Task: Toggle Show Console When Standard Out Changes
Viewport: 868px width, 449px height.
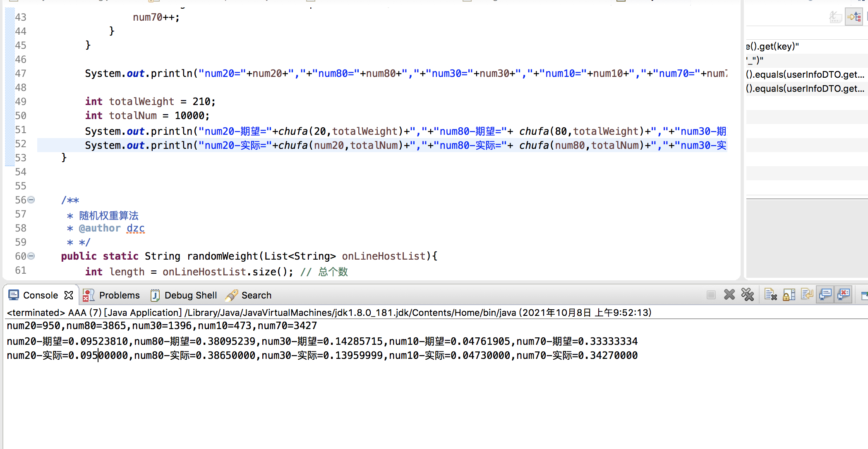Action: point(825,295)
